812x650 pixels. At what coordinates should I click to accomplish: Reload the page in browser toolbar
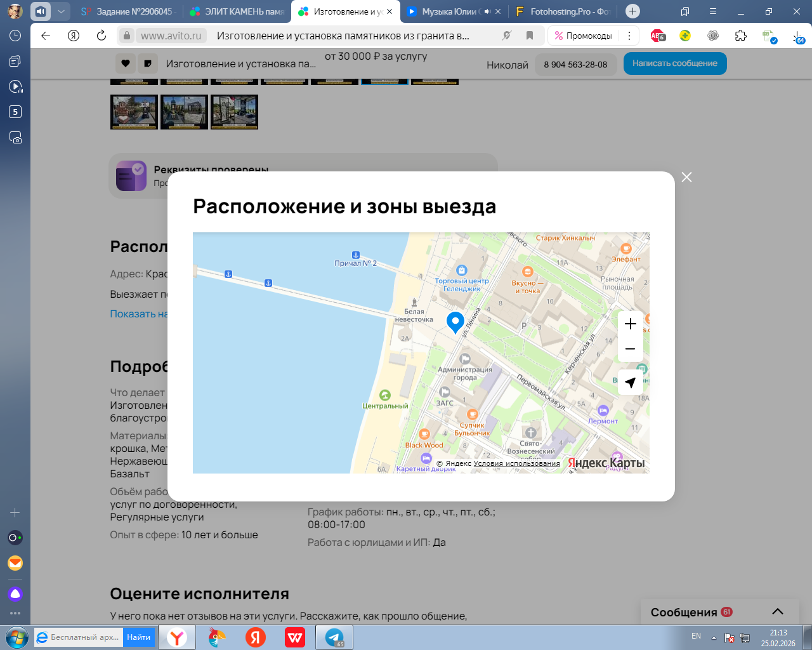click(101, 36)
